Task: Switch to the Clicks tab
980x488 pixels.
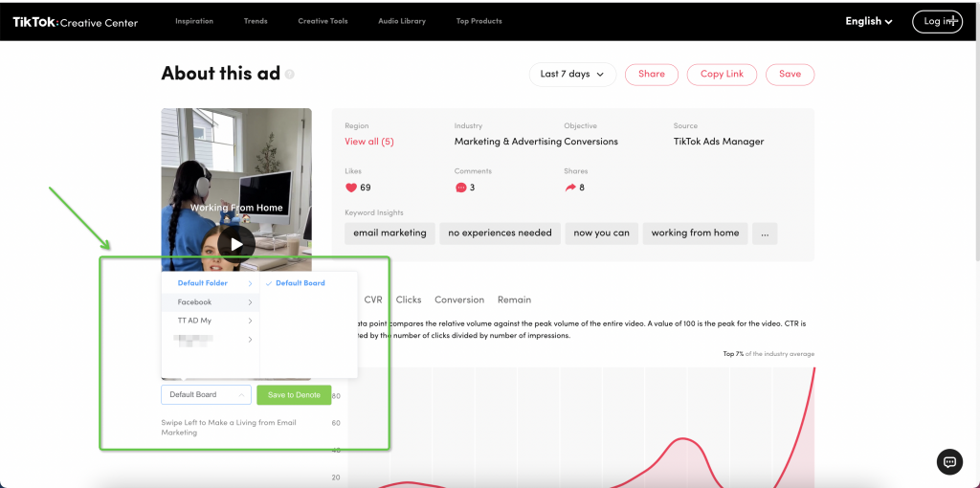Action: point(409,299)
